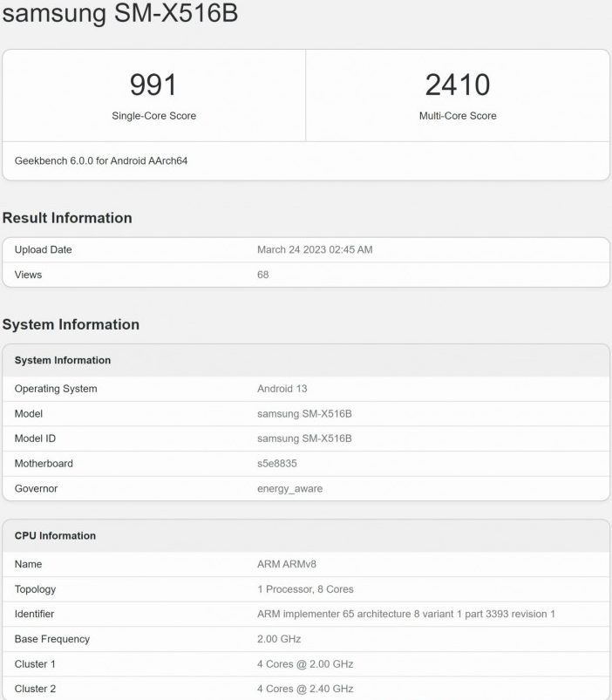This screenshot has width=612, height=700.
Task: Select '4 Cores @ 2.40 GHz' value
Action: 305,689
